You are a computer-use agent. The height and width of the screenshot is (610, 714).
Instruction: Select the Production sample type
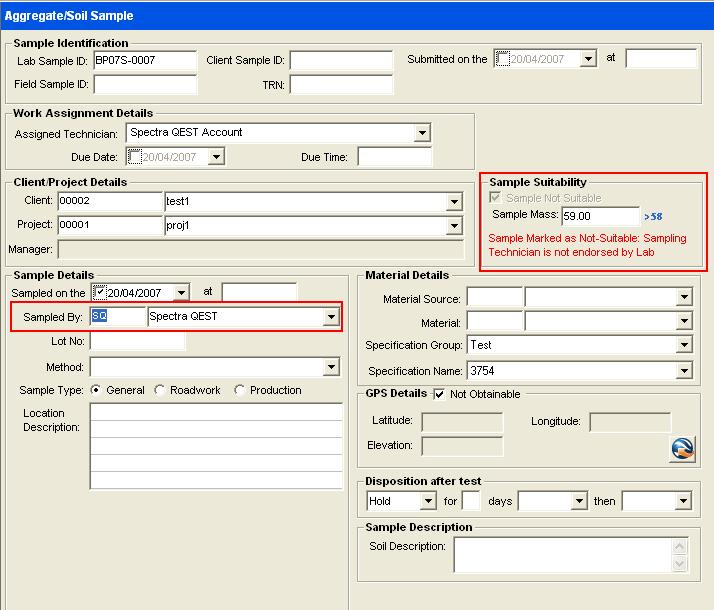(239, 390)
